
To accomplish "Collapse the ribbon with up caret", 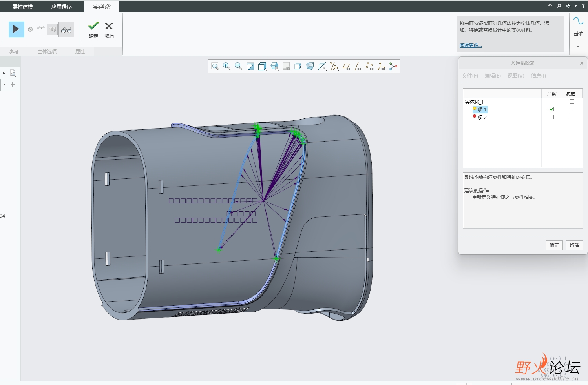I will [x=550, y=5].
